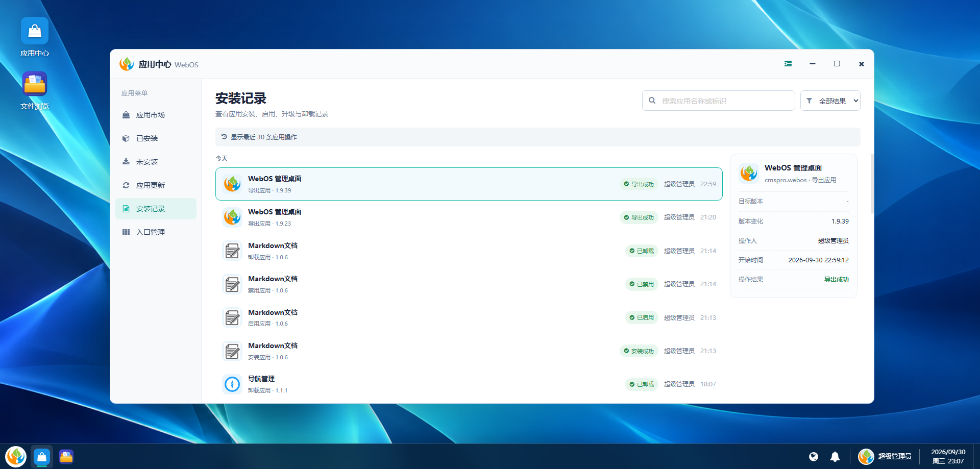This screenshot has height=469, width=980.
Task: Open the 已安装 sidebar menu item
Action: (156, 138)
